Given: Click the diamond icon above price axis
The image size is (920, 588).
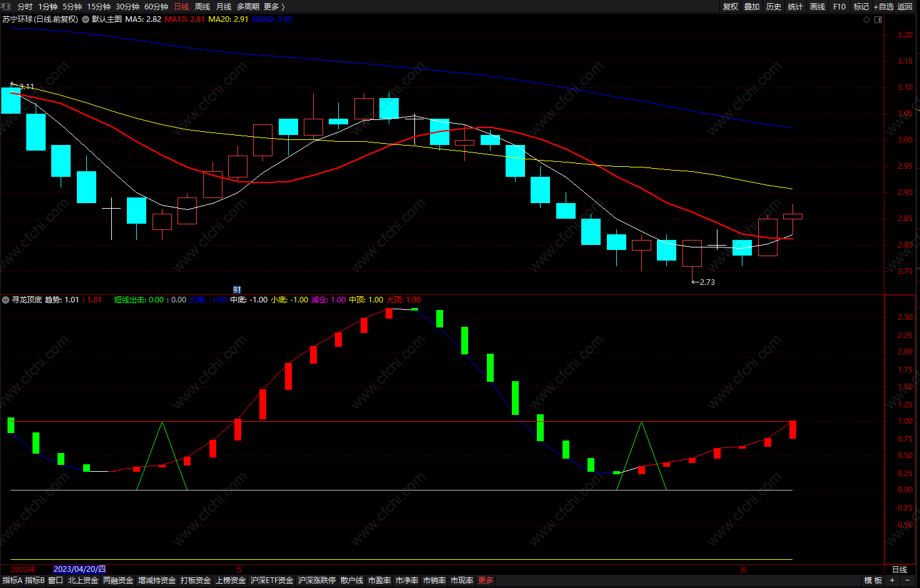Looking at the screenshot, I should 866,19.
